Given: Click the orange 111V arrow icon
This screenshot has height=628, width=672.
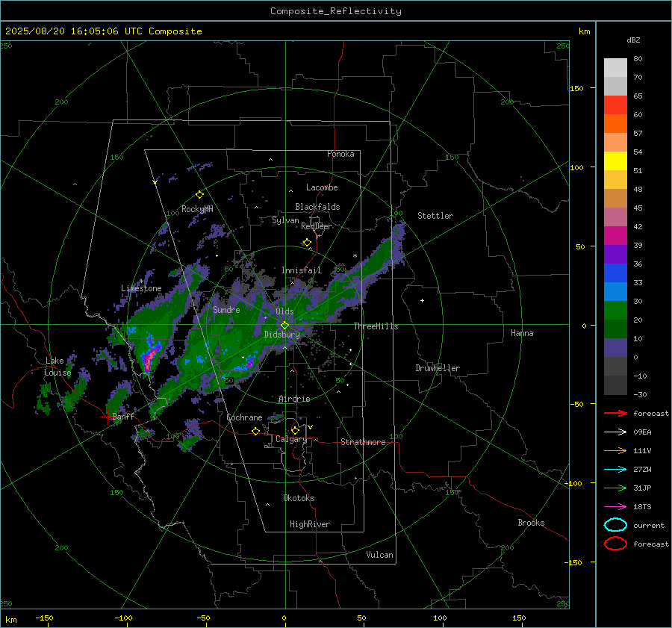Looking at the screenshot, I should pos(615,450).
